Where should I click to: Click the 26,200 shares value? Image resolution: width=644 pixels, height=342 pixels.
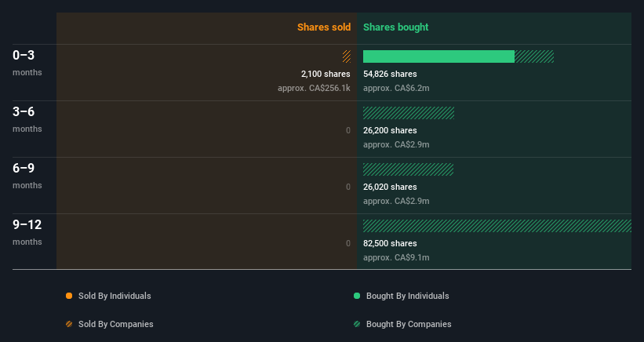(x=390, y=130)
